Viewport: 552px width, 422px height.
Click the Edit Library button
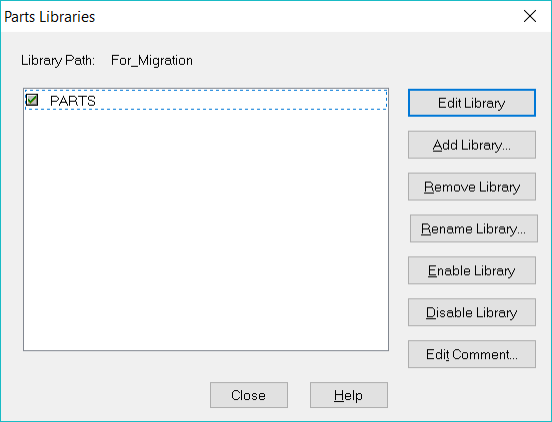coord(472,103)
